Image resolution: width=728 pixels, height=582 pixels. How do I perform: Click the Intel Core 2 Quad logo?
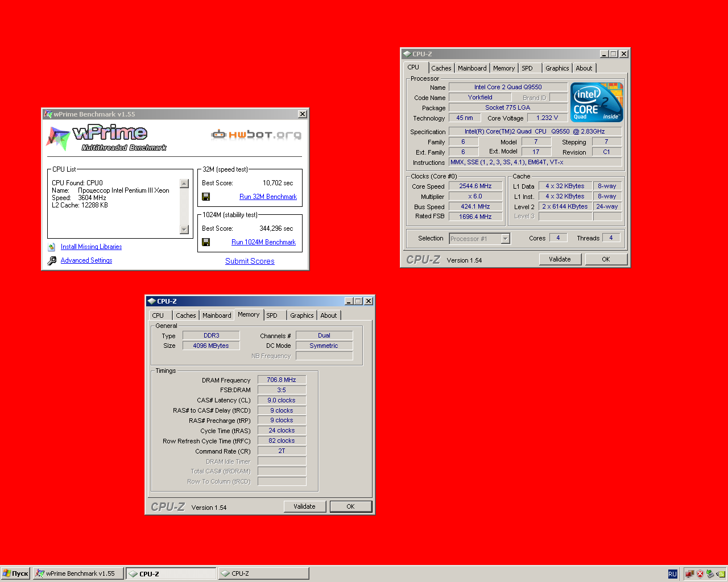(x=597, y=102)
